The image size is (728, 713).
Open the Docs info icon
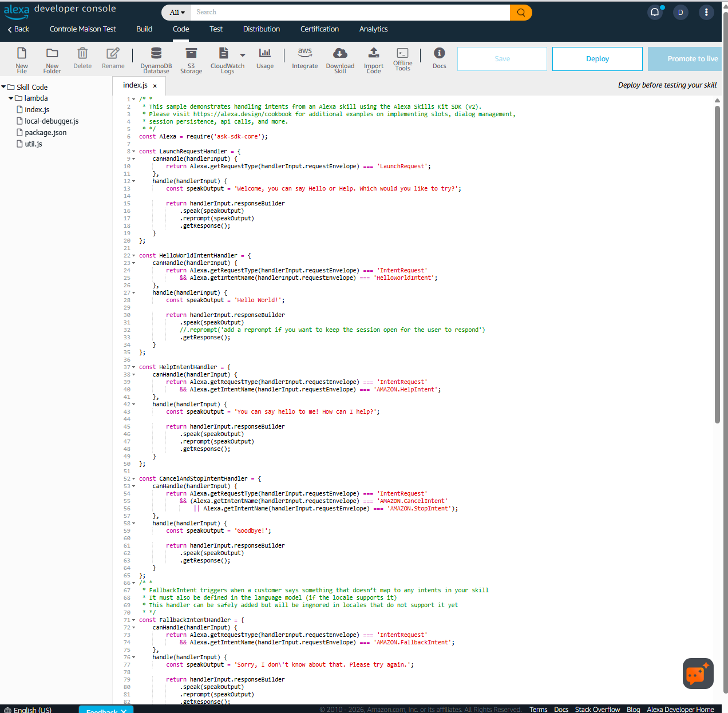coord(439,54)
